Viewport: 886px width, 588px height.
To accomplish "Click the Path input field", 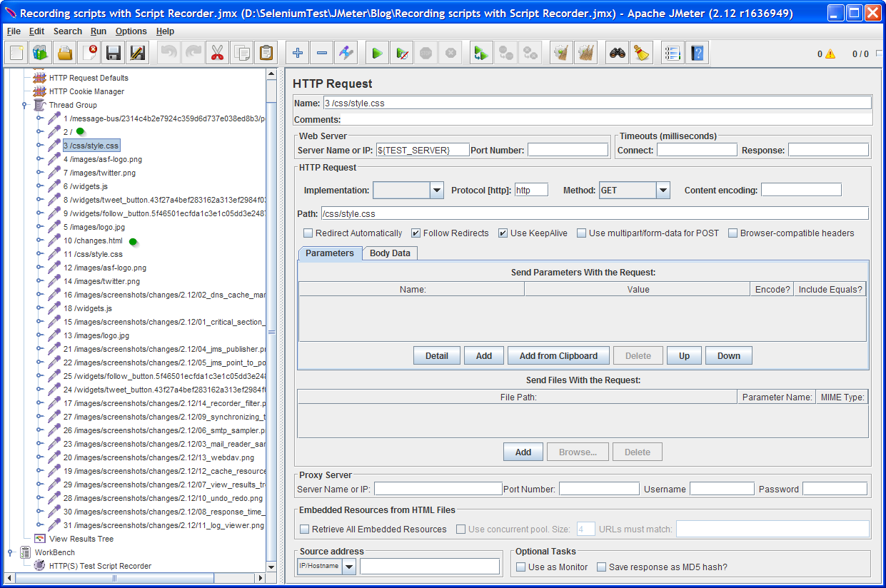I will pos(595,213).
